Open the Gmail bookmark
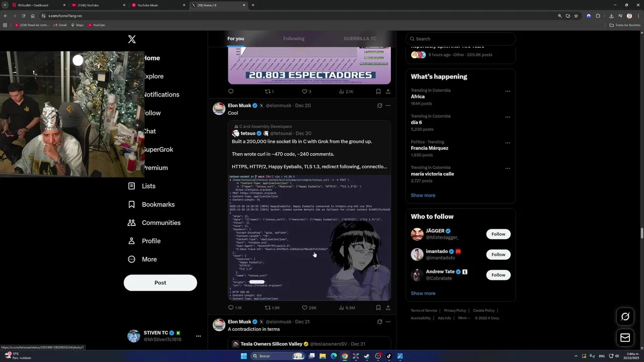The width and height of the screenshot is (644, 362). 60,25
